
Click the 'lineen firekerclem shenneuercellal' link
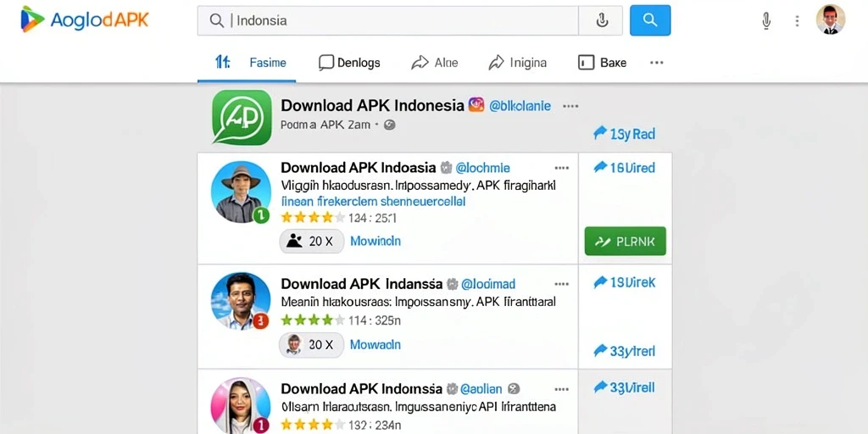373,201
